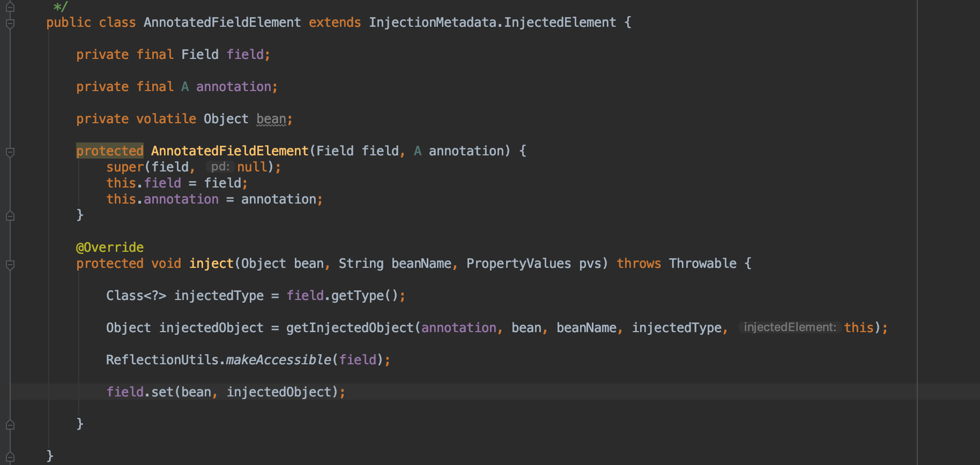Collapse the constructor using its gutter fold icon
The image size is (980, 465).
(x=10, y=152)
